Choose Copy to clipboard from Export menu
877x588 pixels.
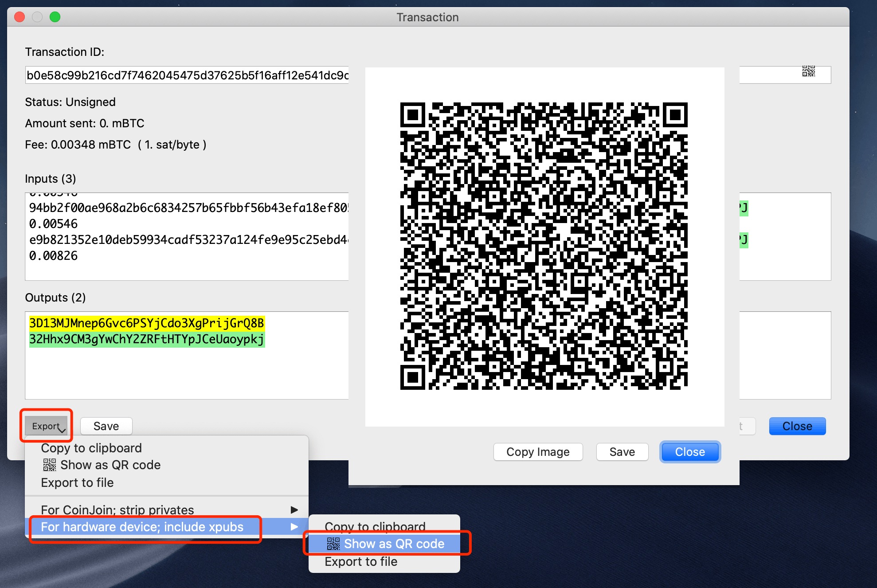click(x=91, y=447)
